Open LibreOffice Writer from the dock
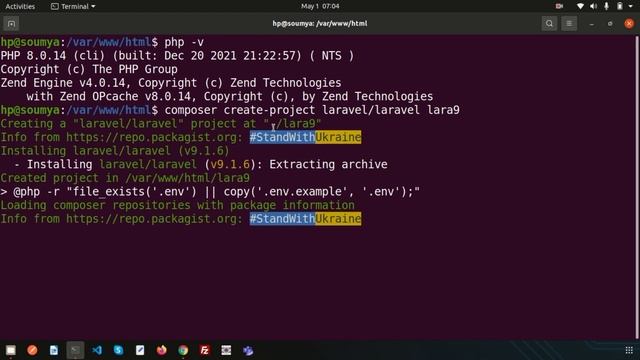This screenshot has height=360, width=640. [54, 350]
